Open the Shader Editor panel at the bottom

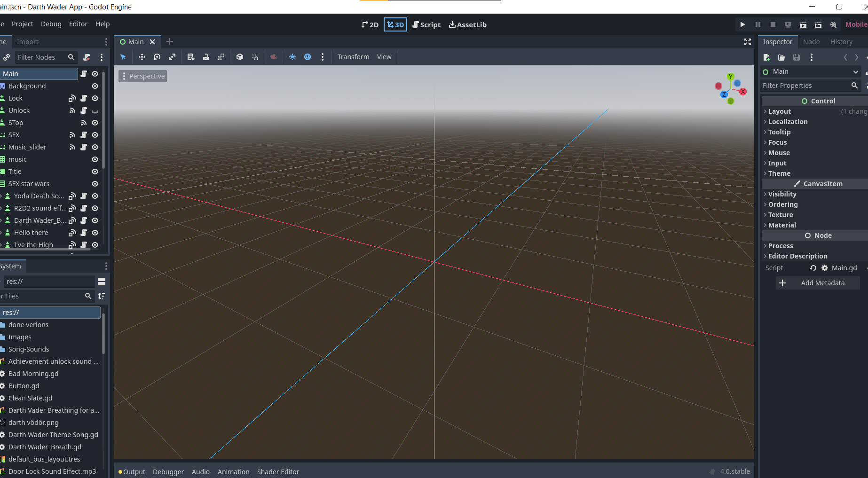tap(278, 471)
